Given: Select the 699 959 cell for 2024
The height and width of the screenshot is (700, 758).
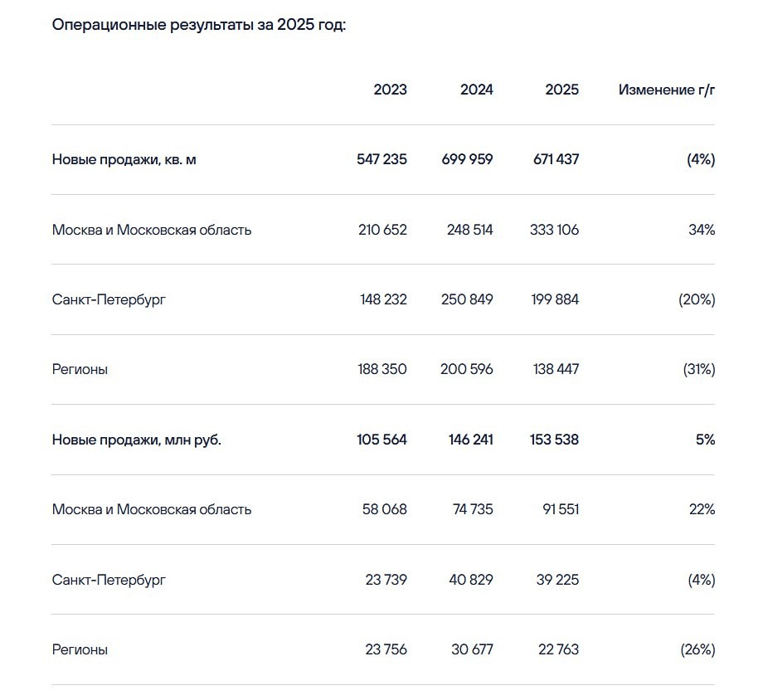Looking at the screenshot, I should click(467, 159).
